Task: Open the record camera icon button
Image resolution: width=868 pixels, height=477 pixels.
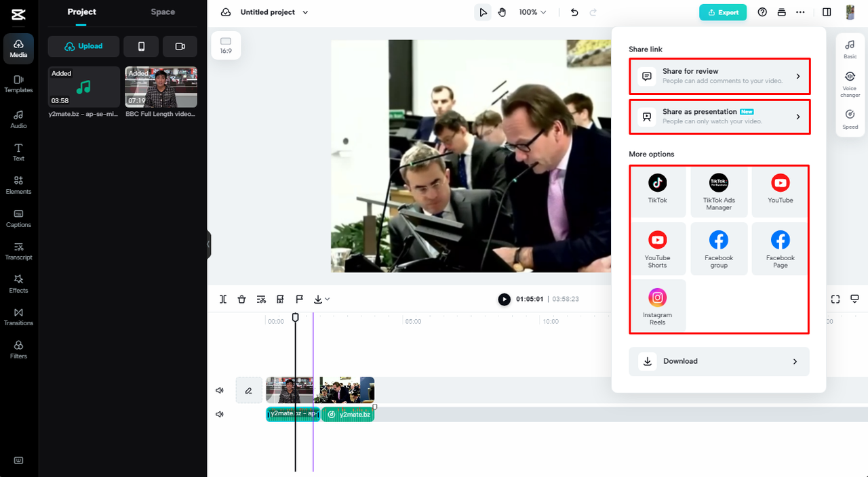Action: click(180, 46)
